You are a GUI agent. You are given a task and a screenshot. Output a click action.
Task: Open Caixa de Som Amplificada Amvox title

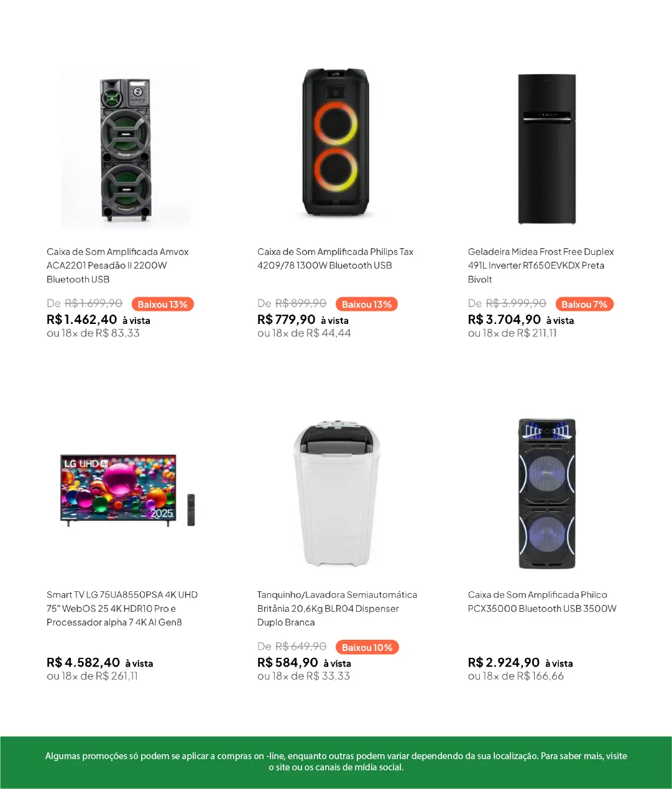pos(117,265)
